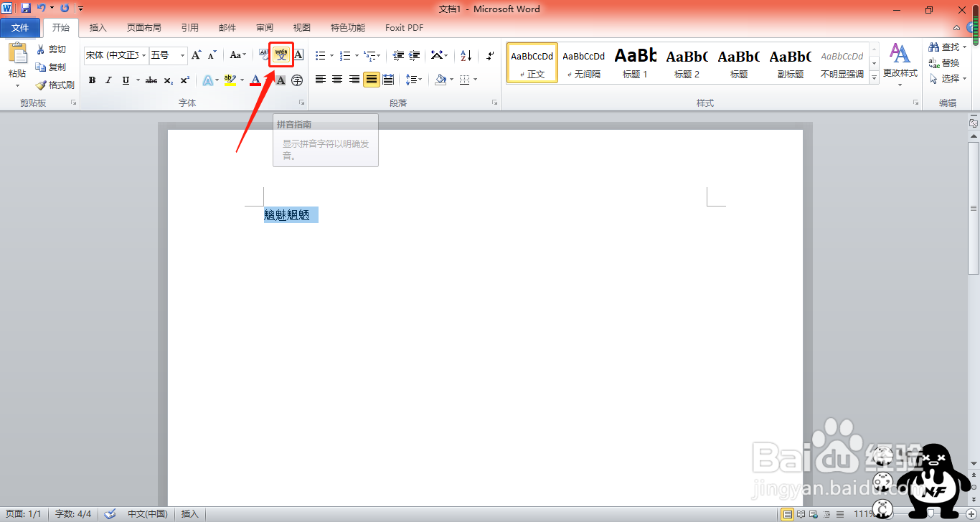980x522 pixels.
Task: Shrink font size with the smaller A
Action: point(212,55)
